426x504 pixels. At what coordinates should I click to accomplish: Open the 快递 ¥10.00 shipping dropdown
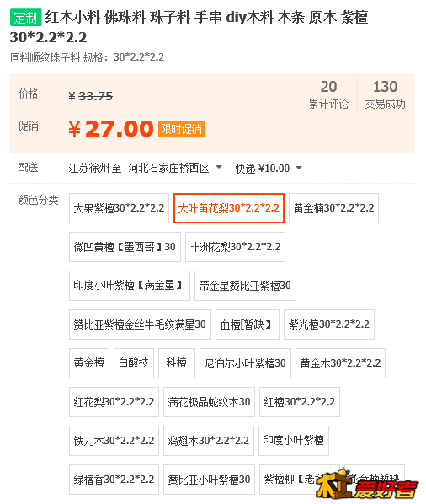[x=269, y=168]
